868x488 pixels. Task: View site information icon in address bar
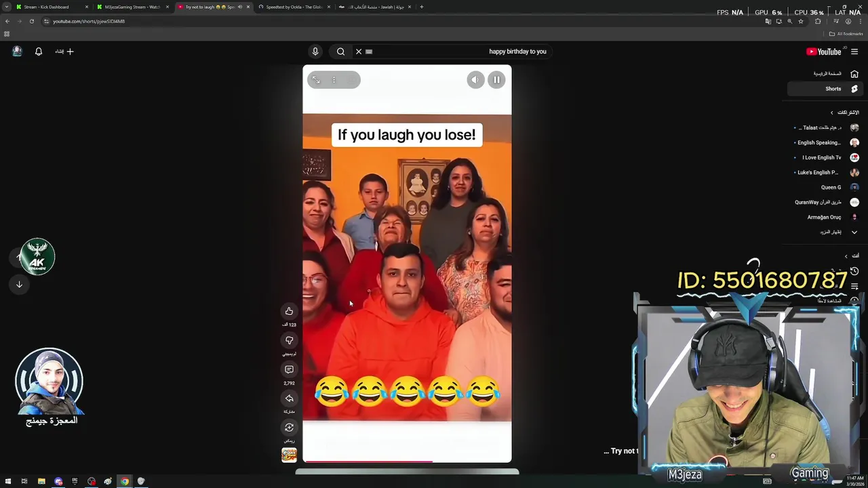click(x=46, y=21)
